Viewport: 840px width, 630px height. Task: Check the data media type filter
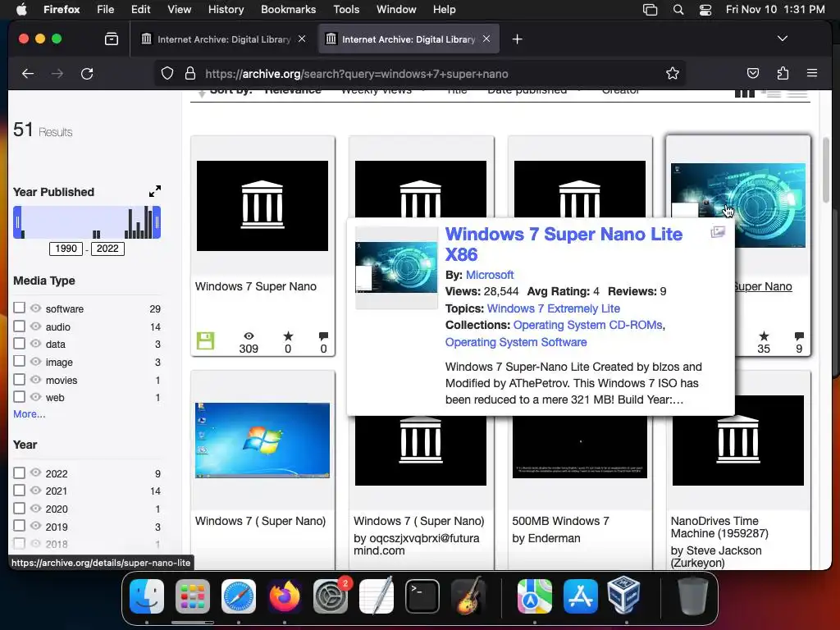pos(20,344)
